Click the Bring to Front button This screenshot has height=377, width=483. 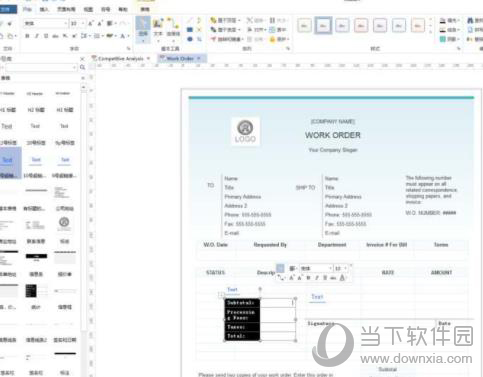(225, 20)
